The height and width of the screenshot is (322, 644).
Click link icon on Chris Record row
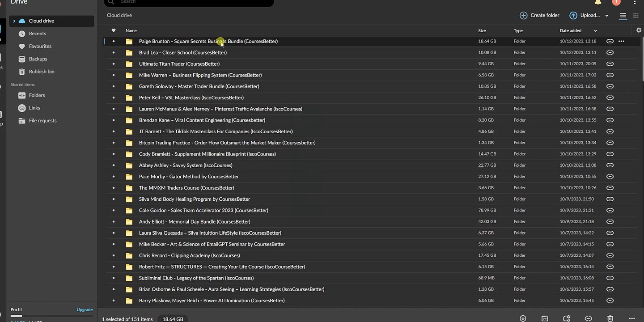pos(610,255)
